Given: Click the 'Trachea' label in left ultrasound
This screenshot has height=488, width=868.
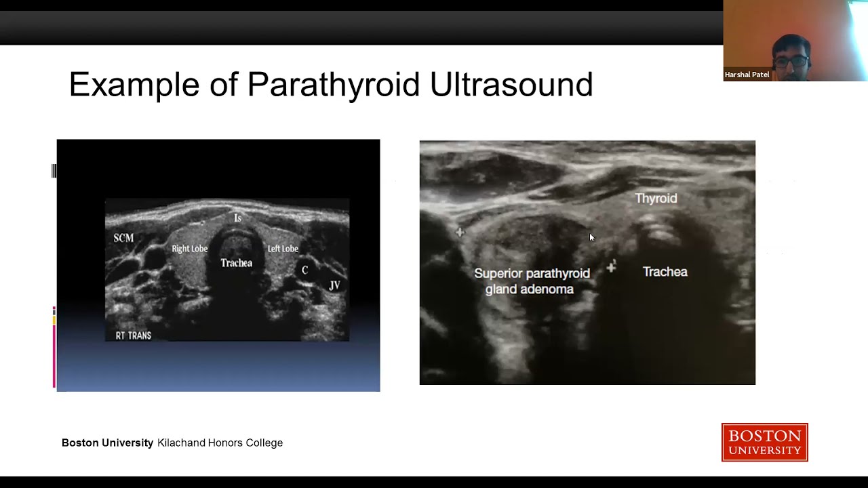Looking at the screenshot, I should [x=236, y=263].
